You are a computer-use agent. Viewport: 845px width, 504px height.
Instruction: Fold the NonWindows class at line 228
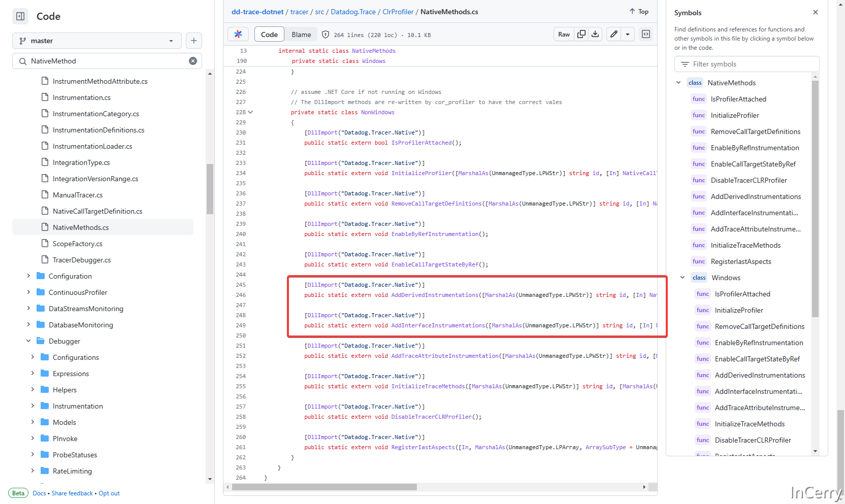point(250,112)
